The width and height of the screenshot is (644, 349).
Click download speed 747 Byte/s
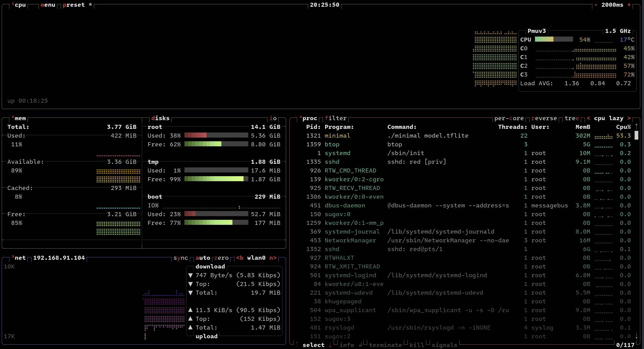[x=214, y=276]
